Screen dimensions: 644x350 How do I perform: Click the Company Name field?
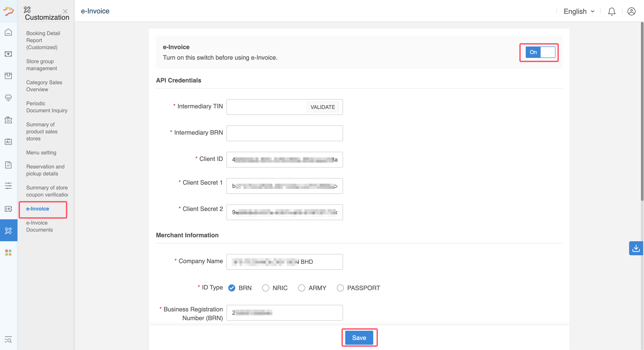[285, 262]
